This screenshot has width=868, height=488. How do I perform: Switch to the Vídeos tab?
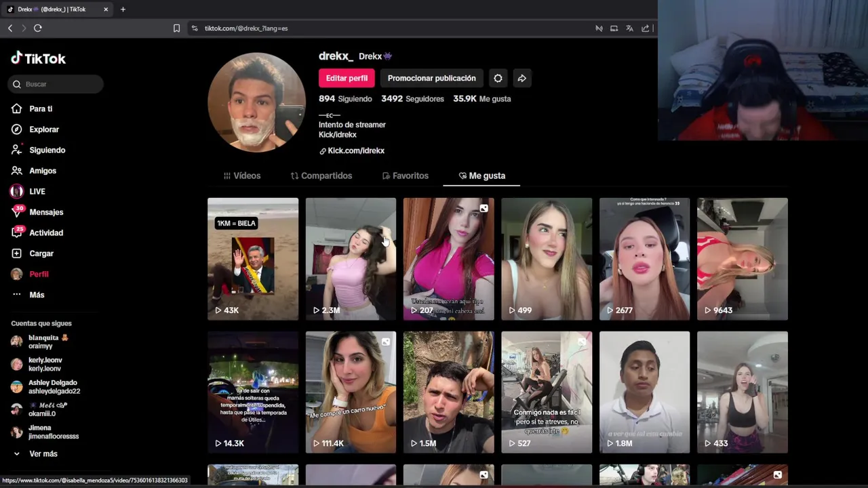click(x=242, y=176)
